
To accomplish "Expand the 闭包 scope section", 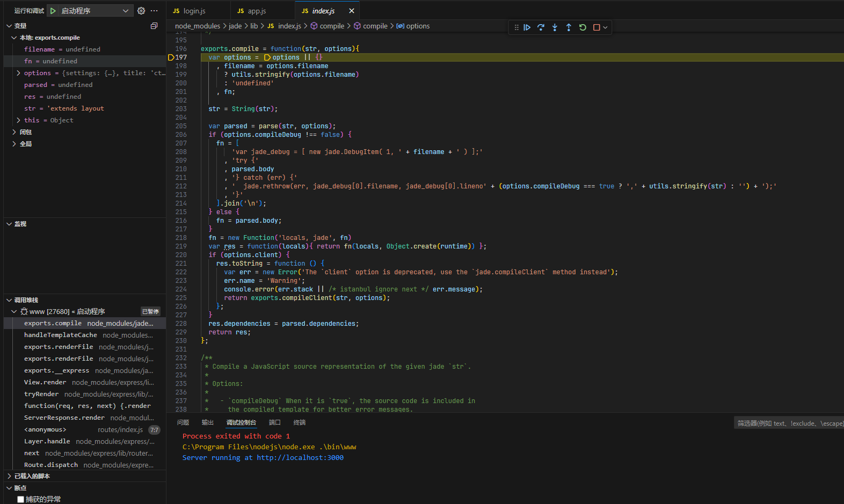I will pos(14,132).
